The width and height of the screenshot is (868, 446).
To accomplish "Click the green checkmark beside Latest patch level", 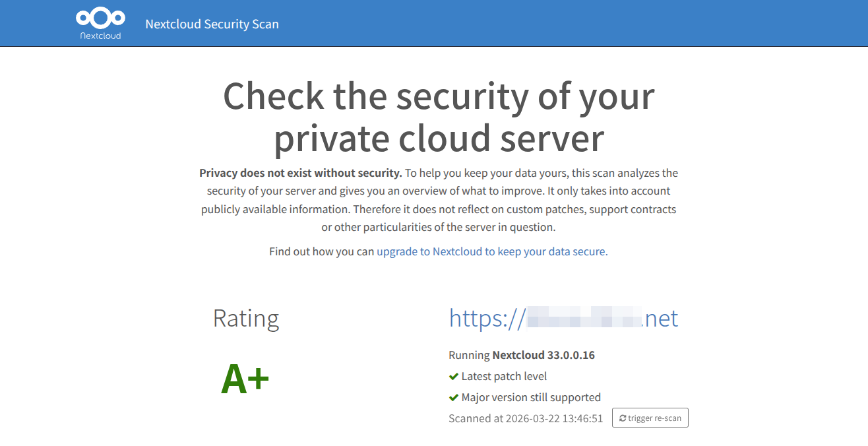I will [454, 377].
